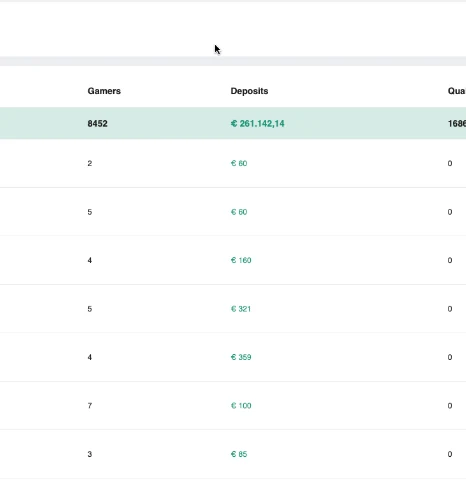Click the € 60 deposit in the 2-gamers row
This screenshot has height=488, width=466.
(x=239, y=163)
